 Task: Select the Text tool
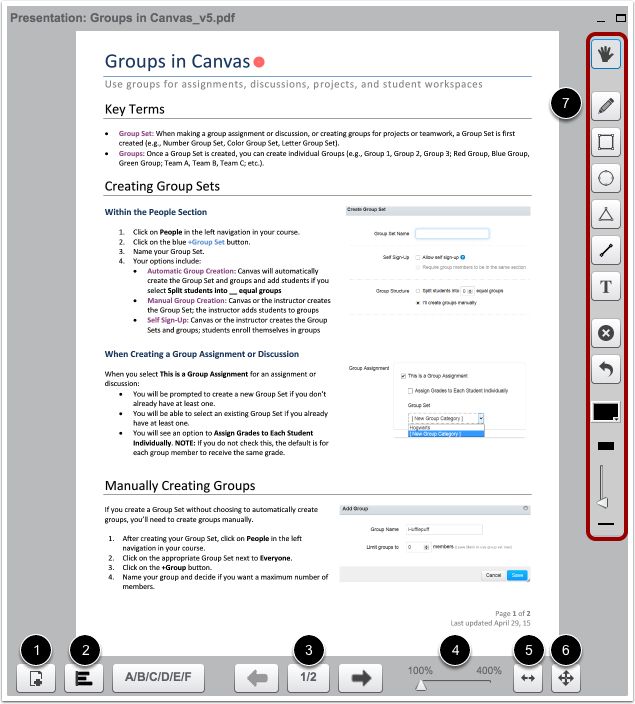pyautogui.click(x=606, y=286)
